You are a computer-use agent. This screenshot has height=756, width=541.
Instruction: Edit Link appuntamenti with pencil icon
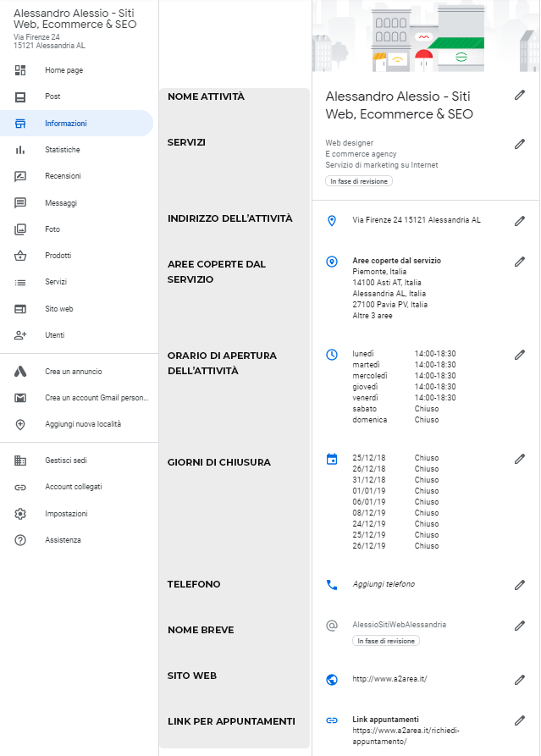519,720
